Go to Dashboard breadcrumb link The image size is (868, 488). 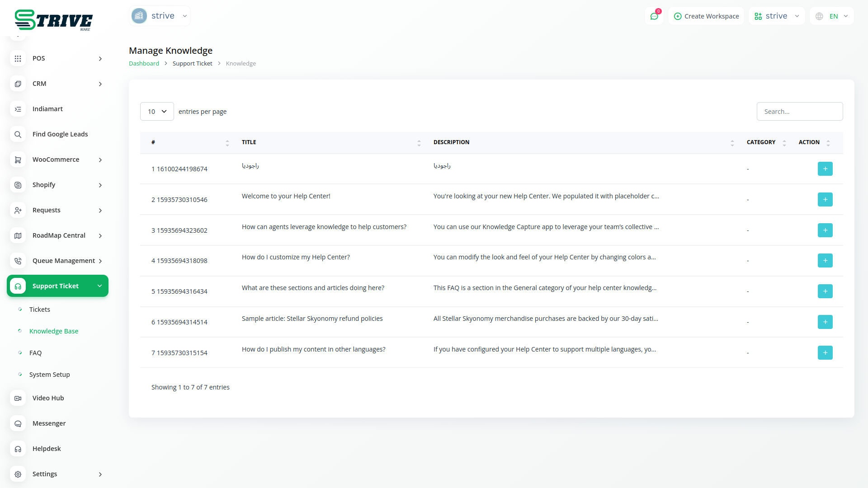[x=144, y=64]
